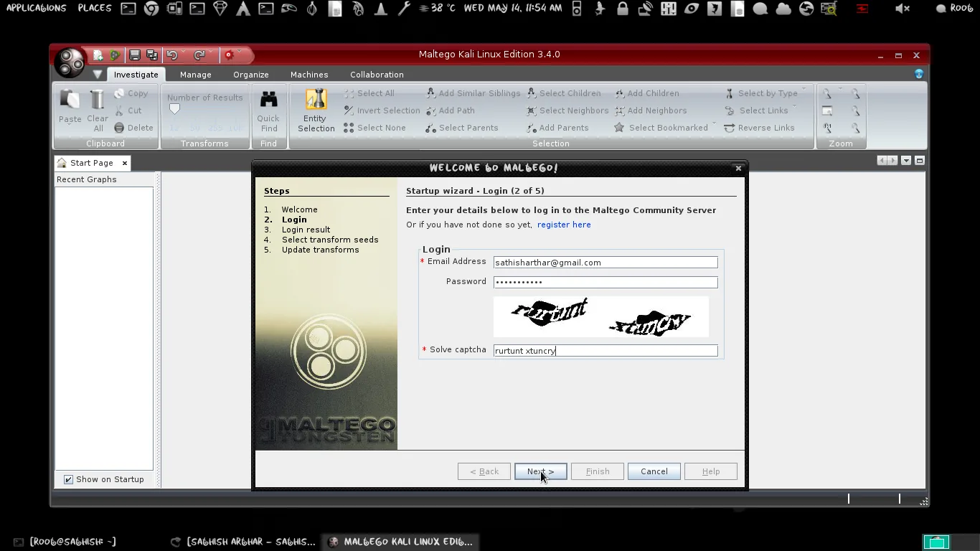This screenshot has height=551, width=980.
Task: Maximize the document area via the tab-bar restore icon
Action: pos(920,161)
